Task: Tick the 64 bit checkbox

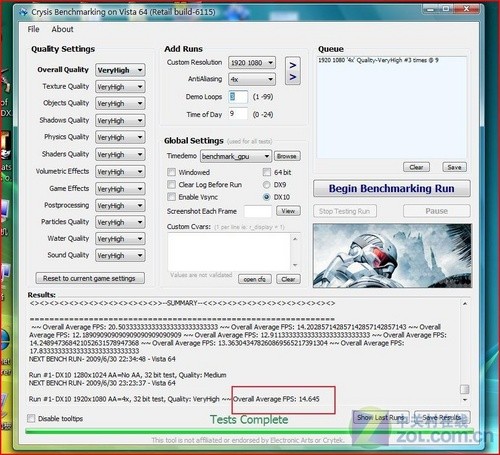Action: (266, 172)
